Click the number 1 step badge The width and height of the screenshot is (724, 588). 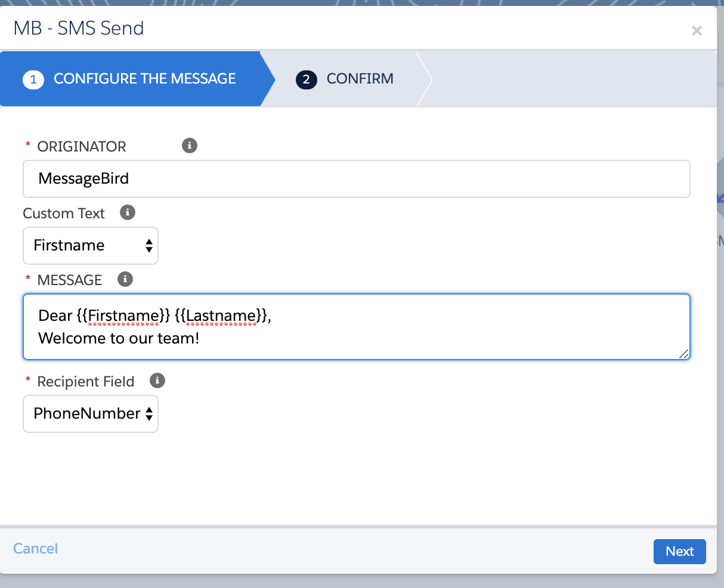pos(33,79)
